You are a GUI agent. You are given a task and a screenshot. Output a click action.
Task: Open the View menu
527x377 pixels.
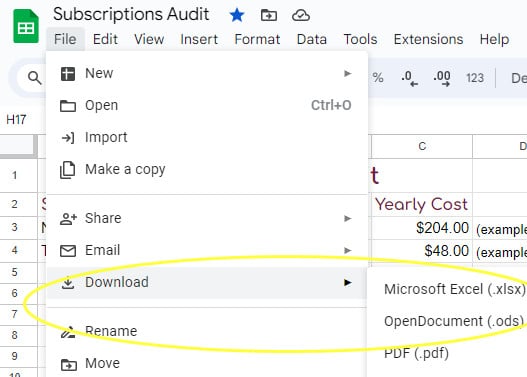(x=149, y=39)
